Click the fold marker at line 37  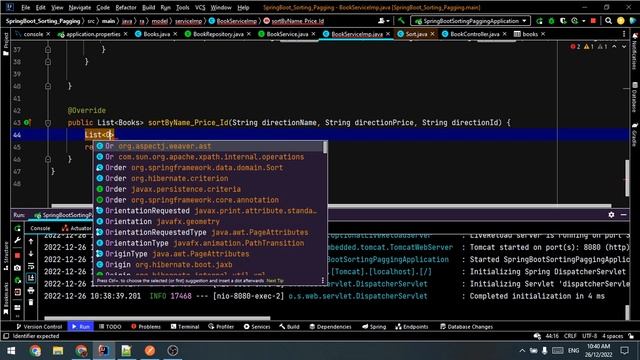click(x=48, y=49)
